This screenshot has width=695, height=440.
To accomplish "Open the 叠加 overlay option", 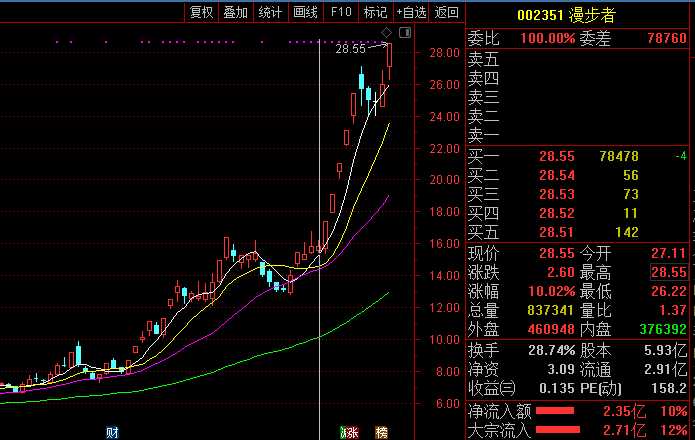I will [x=236, y=12].
